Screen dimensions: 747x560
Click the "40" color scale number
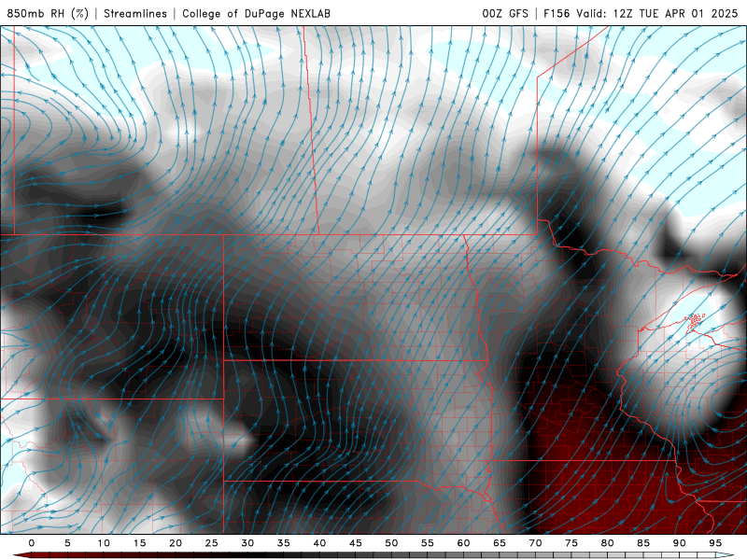[x=319, y=543]
